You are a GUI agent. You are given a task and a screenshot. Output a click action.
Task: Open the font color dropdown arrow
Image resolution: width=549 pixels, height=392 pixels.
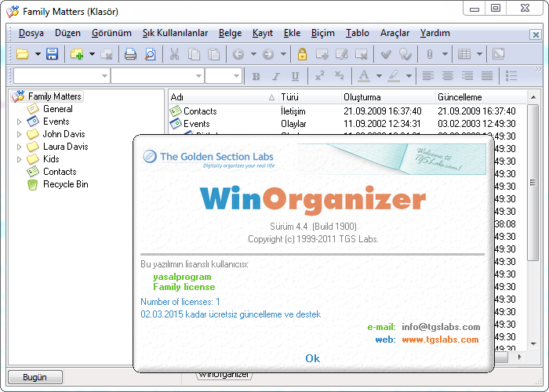click(x=378, y=76)
